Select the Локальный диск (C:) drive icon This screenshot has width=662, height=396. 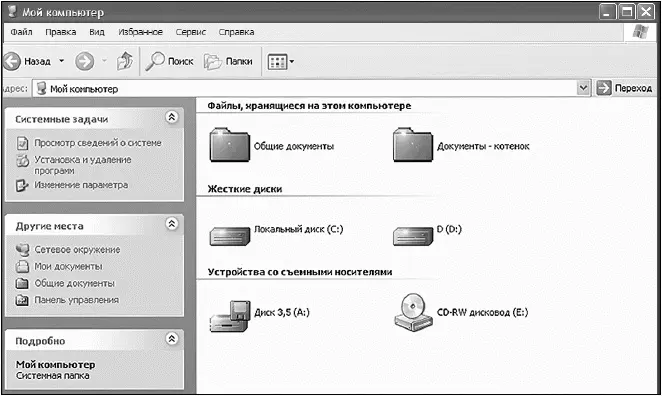tap(230, 236)
